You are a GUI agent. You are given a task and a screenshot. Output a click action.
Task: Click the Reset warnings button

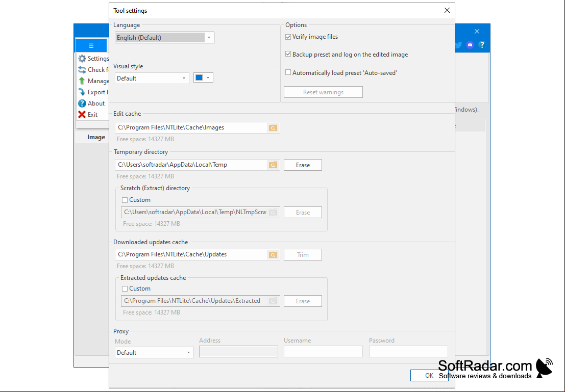[x=323, y=92]
